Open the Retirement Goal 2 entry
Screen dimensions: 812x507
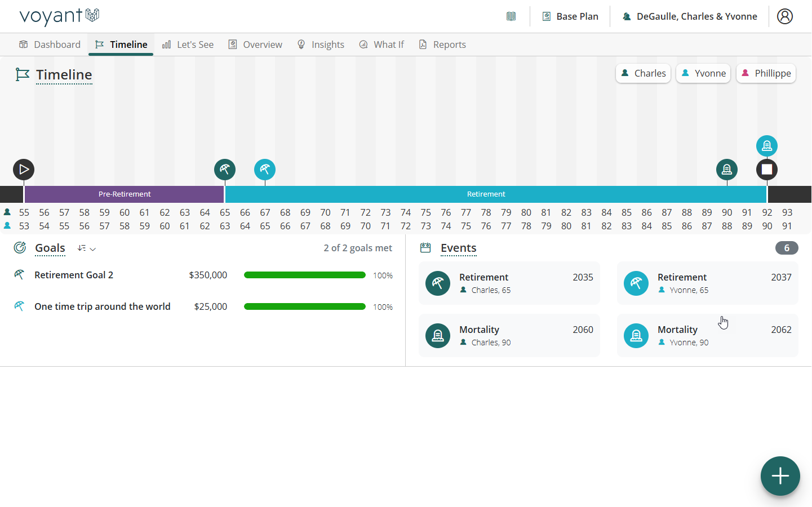[x=74, y=275]
